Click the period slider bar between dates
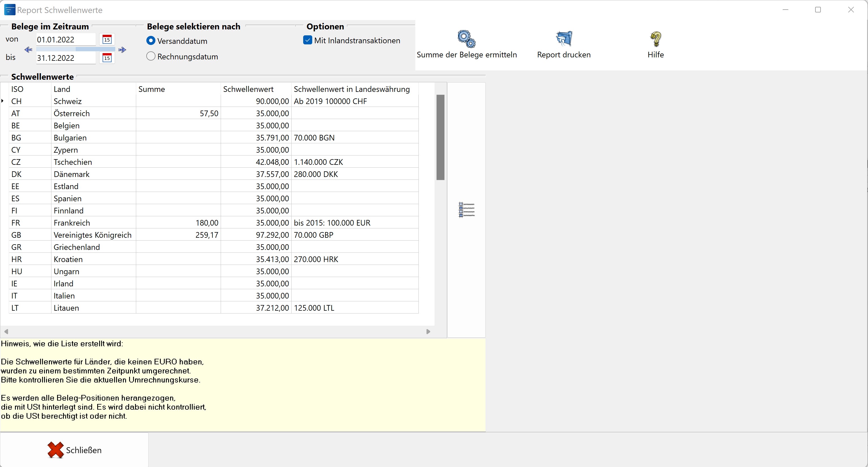This screenshot has width=868, height=467. click(x=76, y=49)
